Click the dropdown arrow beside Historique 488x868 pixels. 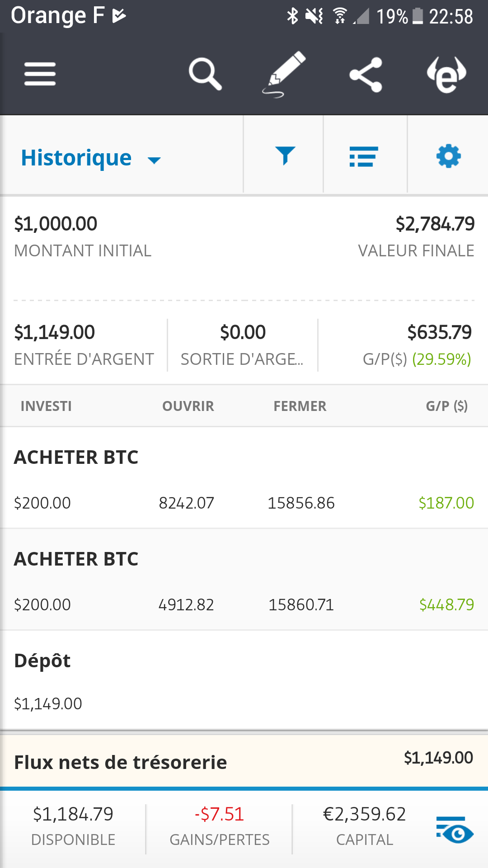(155, 160)
